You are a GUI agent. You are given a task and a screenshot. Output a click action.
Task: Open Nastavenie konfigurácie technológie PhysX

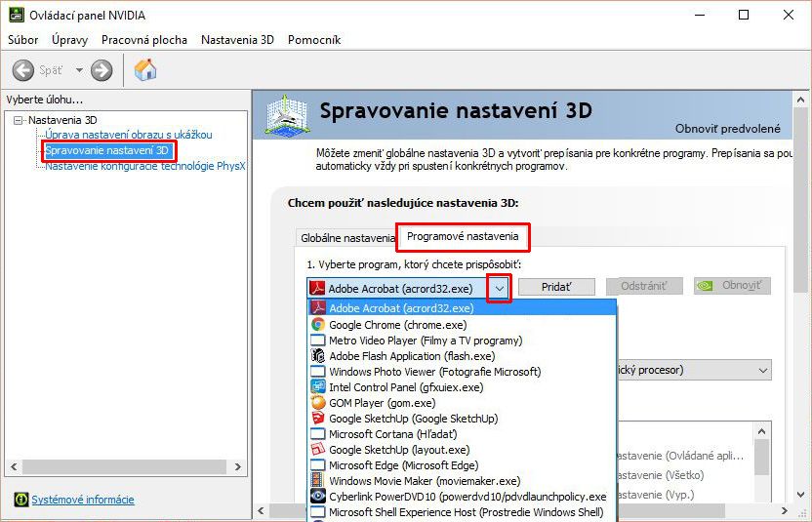tap(145, 166)
